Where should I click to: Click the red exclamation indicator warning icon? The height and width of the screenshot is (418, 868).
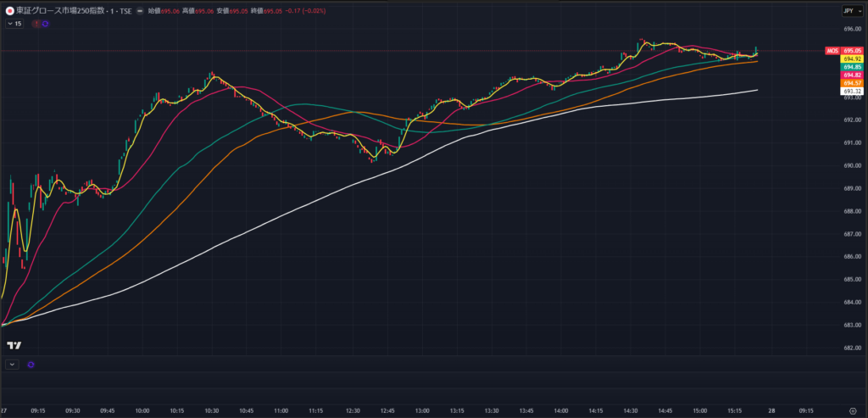tap(36, 24)
